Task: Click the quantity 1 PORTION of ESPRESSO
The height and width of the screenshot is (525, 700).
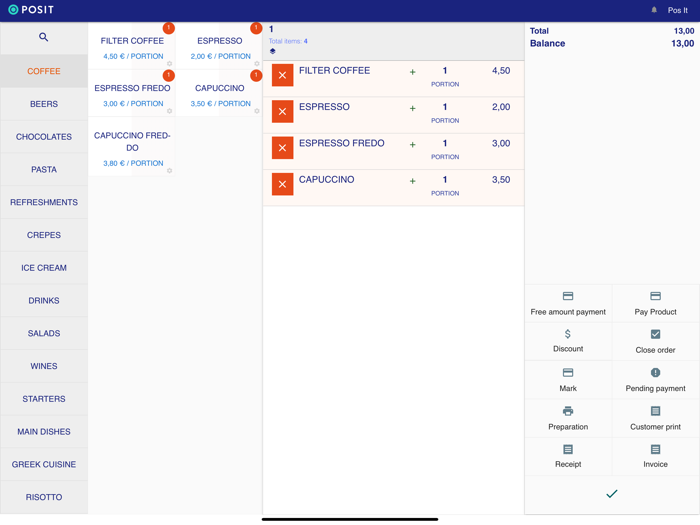Action: [445, 113]
